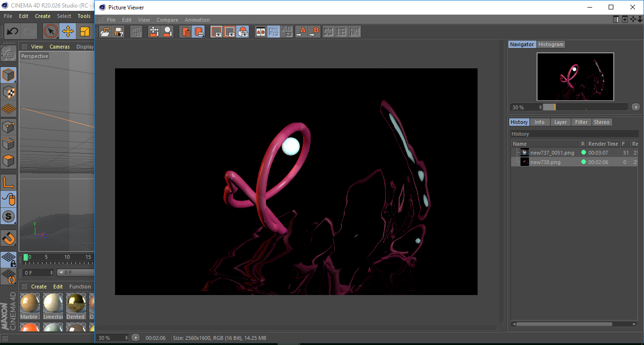
Task: Switch to the Info tab
Action: [x=539, y=122]
